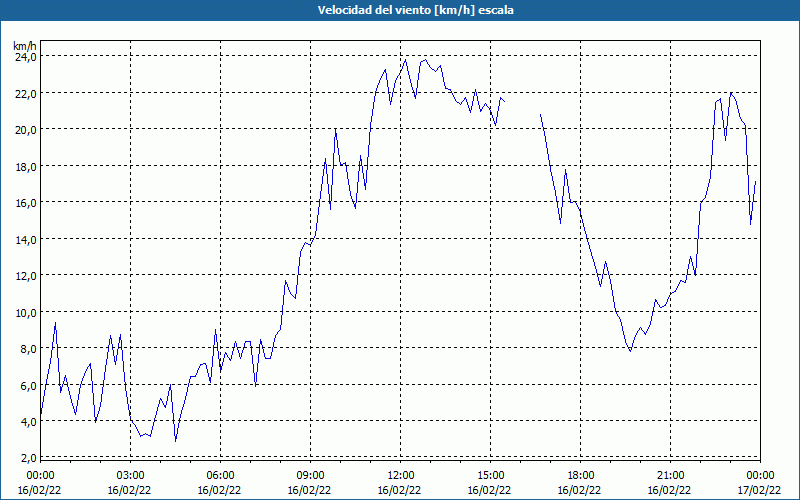Click the '22,0' y-axis value
Image resolution: width=800 pixels, height=500 pixels.
pos(25,93)
